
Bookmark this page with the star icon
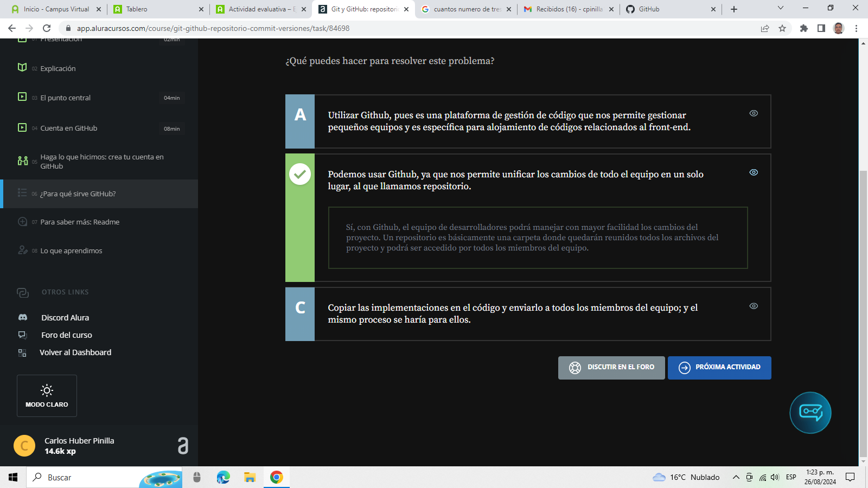pyautogui.click(x=782, y=28)
